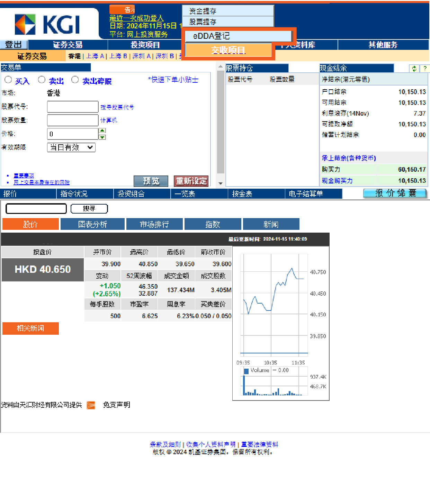430x504 pixels.
Task: Expand the 投资项目 menu
Action: point(145,45)
